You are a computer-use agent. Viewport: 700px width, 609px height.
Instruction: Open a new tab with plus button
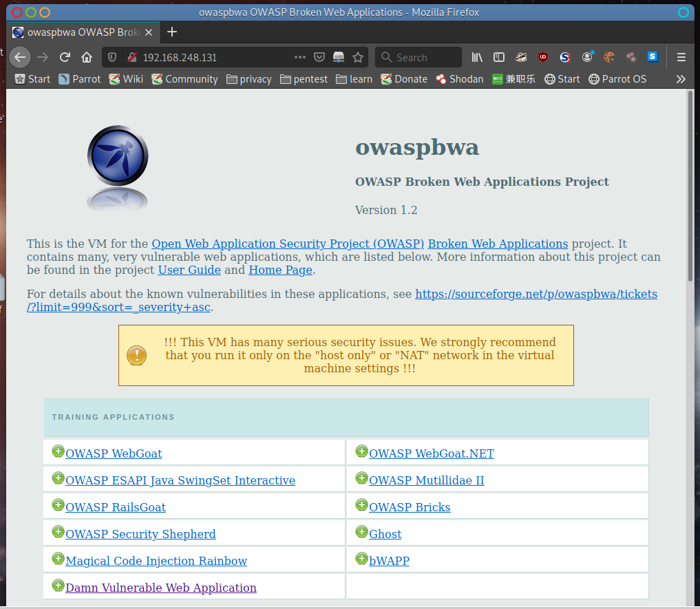point(172,32)
